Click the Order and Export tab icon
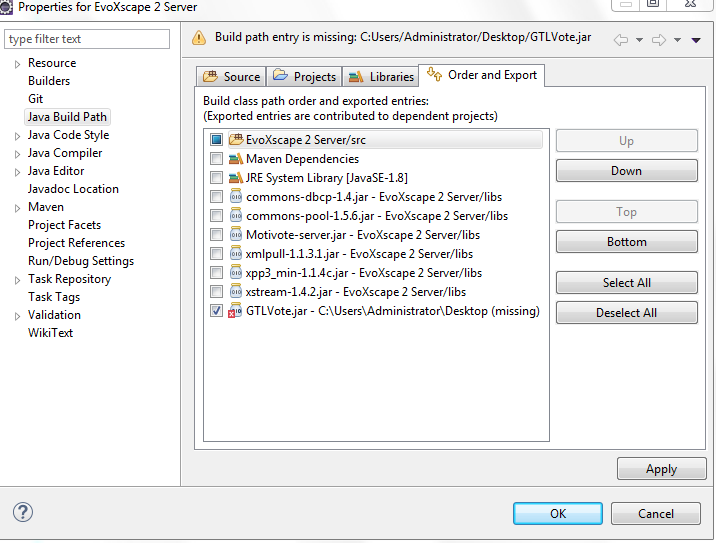Screen dimensions: 716x543 tap(434, 74)
